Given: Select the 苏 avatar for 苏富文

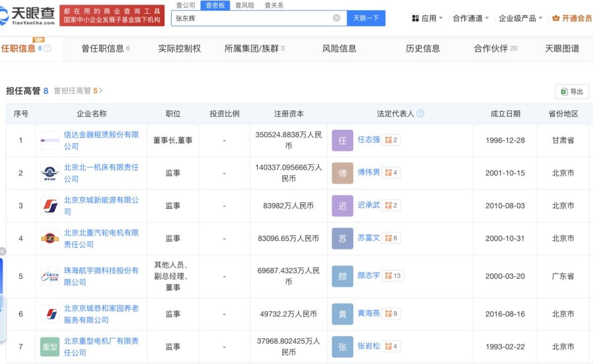Looking at the screenshot, I should point(342,239).
